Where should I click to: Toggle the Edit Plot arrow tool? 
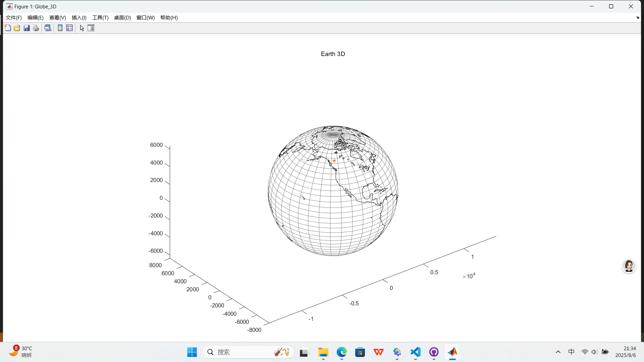pyautogui.click(x=82, y=28)
